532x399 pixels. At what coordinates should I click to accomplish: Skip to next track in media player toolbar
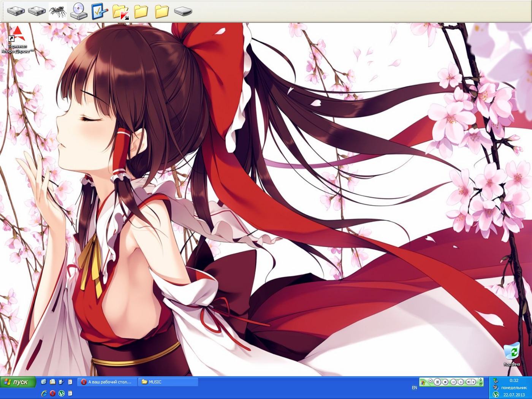coord(461,382)
